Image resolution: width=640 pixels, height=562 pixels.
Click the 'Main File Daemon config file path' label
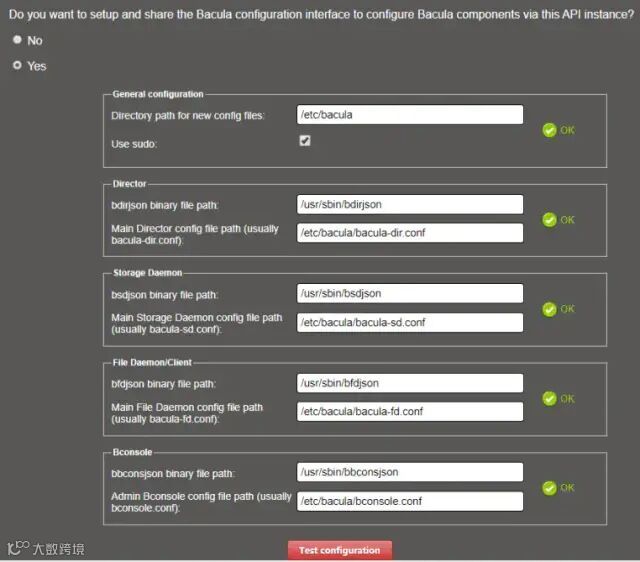(187, 413)
